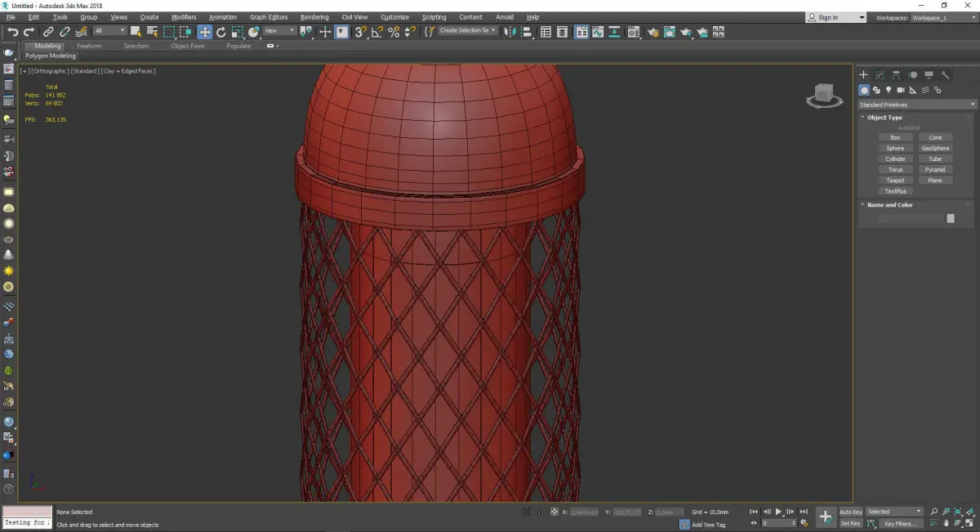The height and width of the screenshot is (532, 980).
Task: Toggle Percent Snap in the toolbar
Action: coord(394,32)
